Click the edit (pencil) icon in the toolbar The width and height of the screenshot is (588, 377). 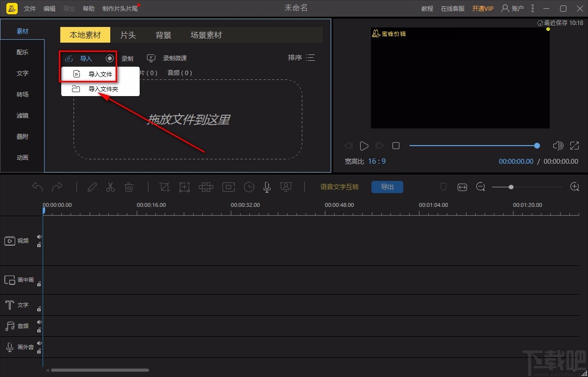click(93, 187)
